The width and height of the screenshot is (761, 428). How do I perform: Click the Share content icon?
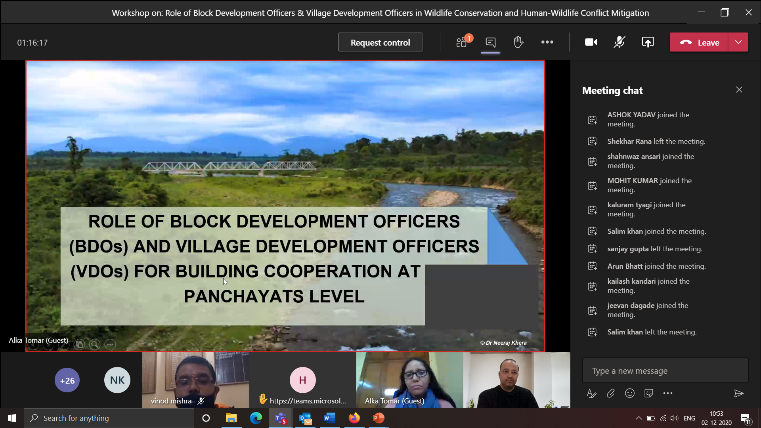point(647,42)
